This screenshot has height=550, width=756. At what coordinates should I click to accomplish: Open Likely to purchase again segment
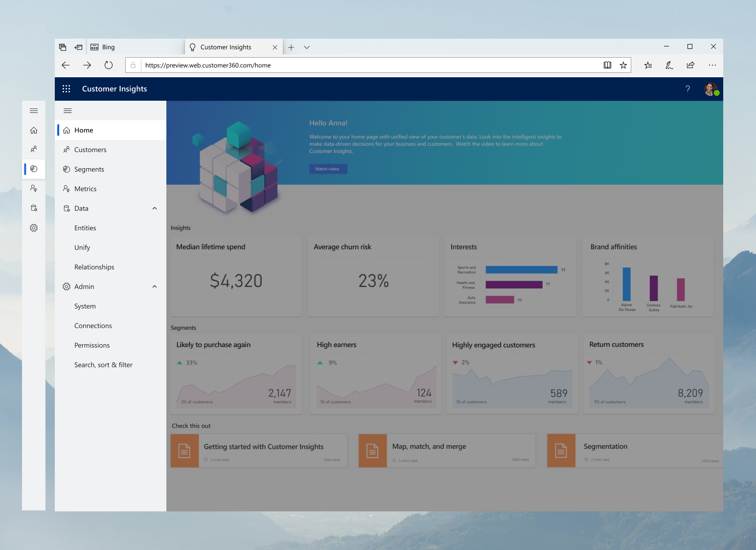click(236, 374)
